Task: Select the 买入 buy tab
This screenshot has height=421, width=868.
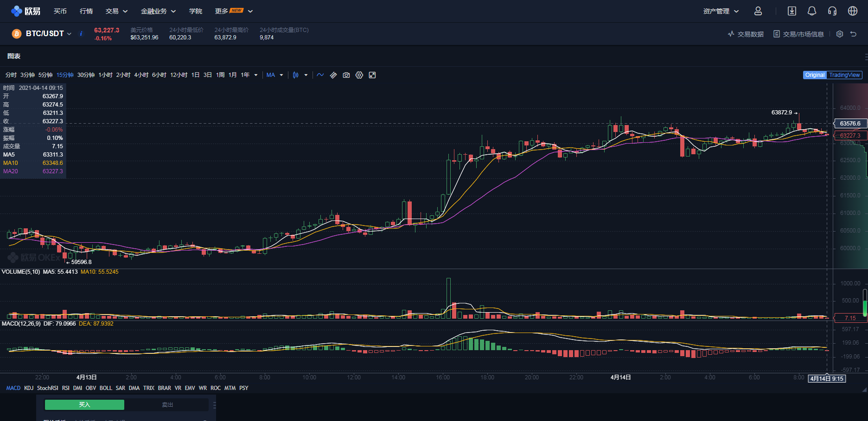Action: tap(84, 405)
